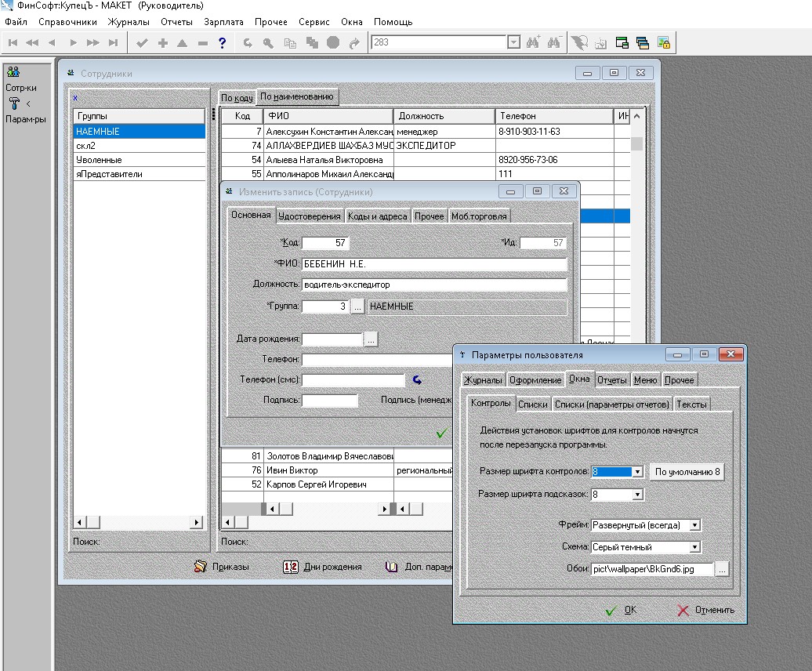Viewport: 812px width, 671px height.
Task: Switch to the Оформление tab in parameters
Action: coord(535,380)
